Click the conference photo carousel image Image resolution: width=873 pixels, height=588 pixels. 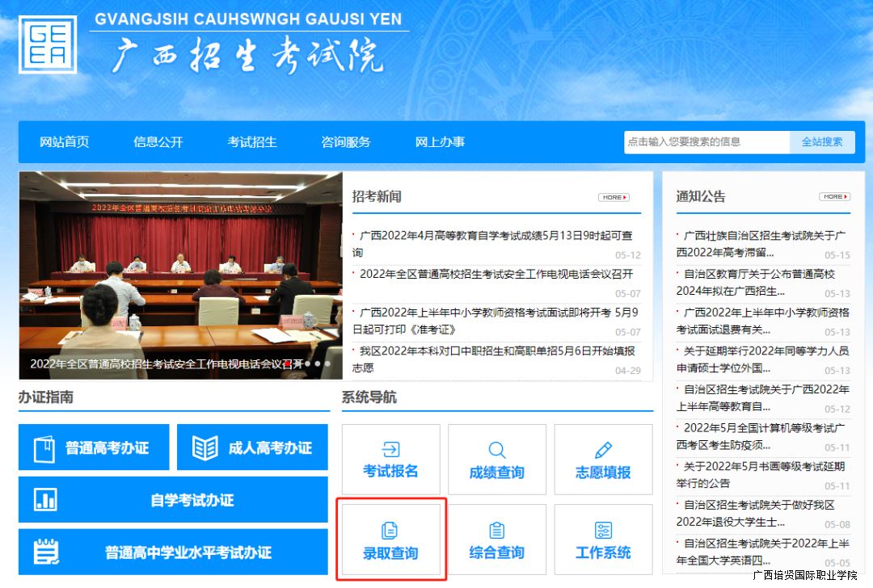(180, 267)
